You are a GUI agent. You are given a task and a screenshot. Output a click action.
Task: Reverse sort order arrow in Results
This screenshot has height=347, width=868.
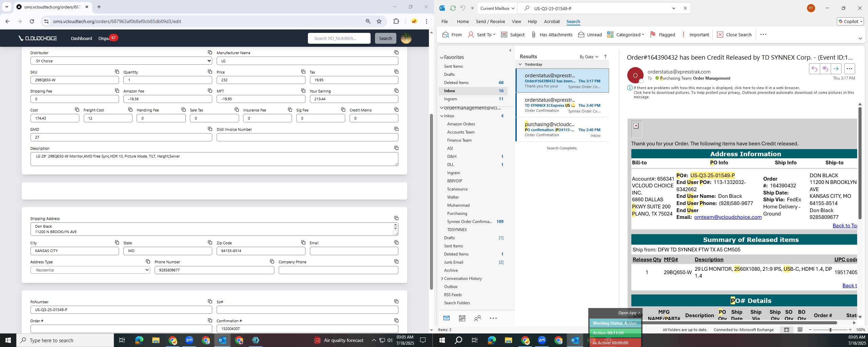coord(605,57)
